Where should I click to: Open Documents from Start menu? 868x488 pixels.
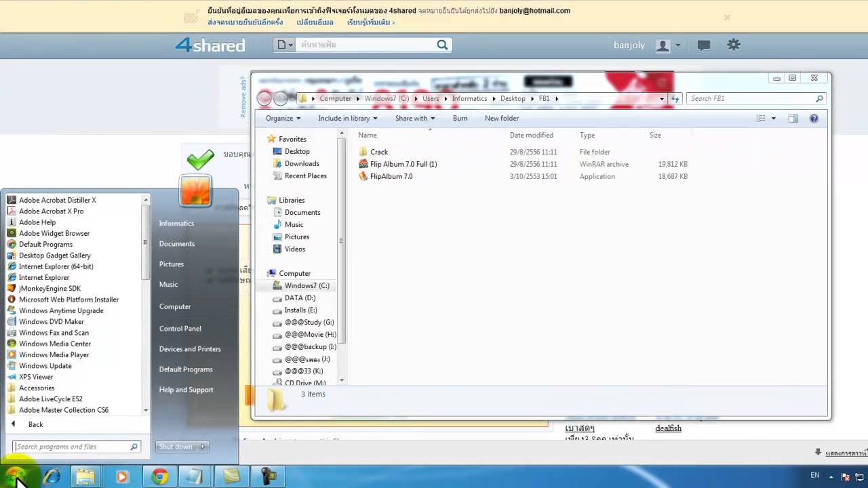click(x=176, y=243)
